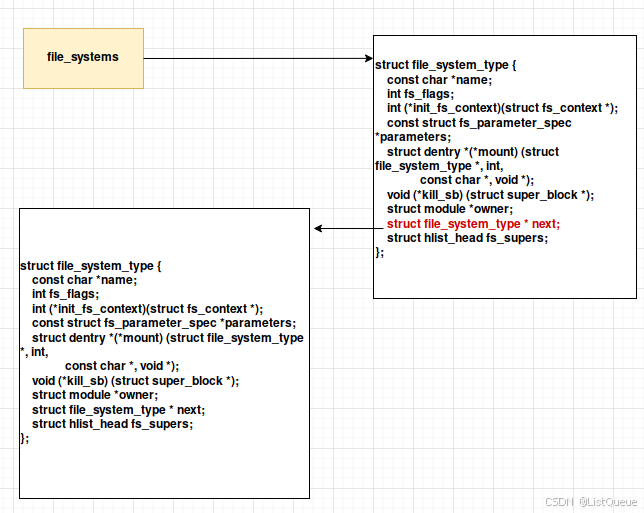This screenshot has height=513, width=644.
Task: Select the standalone '*parameters;' line
Action: [413, 137]
